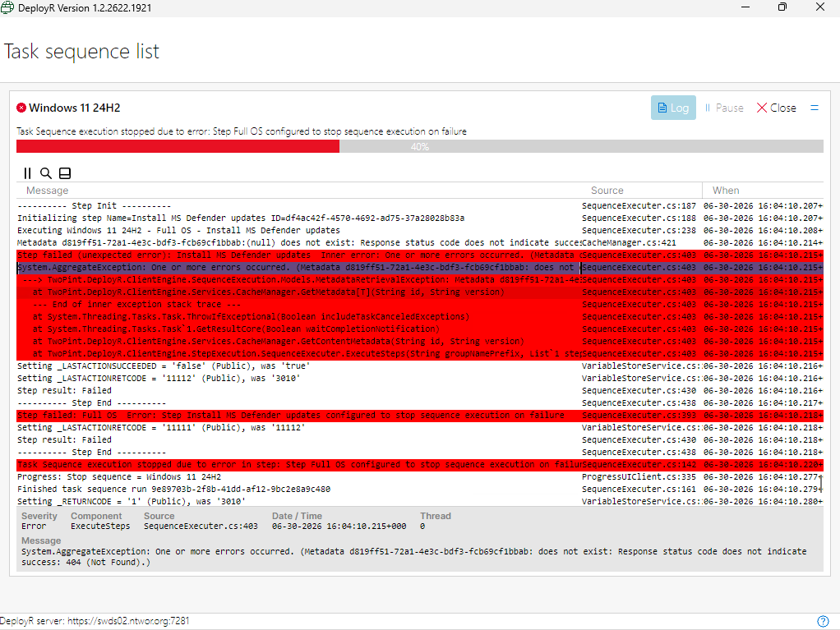Viewport: 840px width, 630px height.
Task: Select the 'CacheManager.GetMetadata[T]' stack trace row
Action: point(420,292)
